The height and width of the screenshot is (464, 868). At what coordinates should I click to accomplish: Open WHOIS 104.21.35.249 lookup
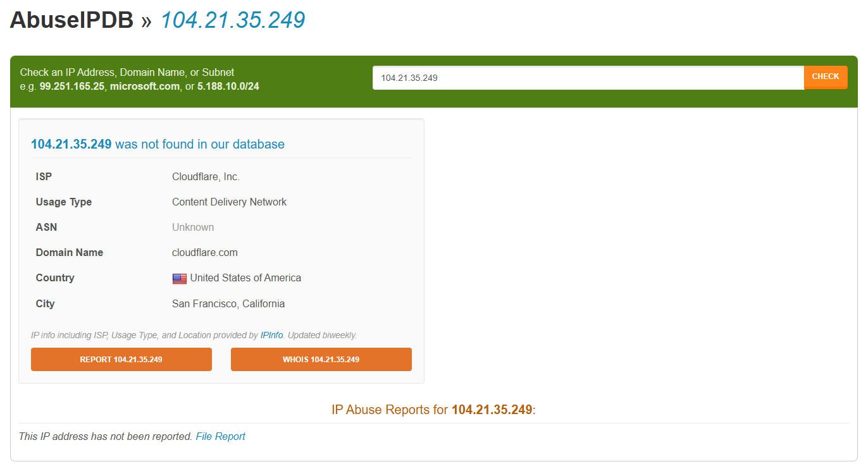(321, 359)
